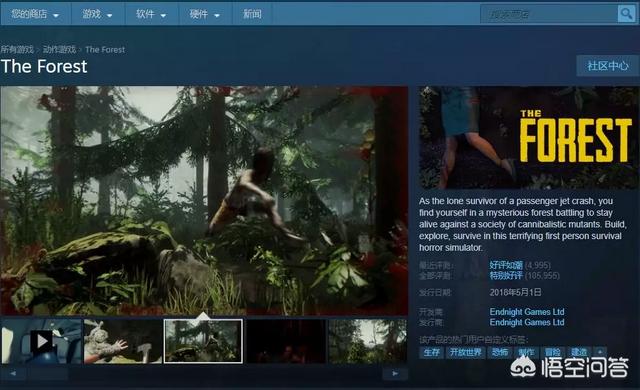
Task: Select the 生存 tag
Action: pos(431,352)
